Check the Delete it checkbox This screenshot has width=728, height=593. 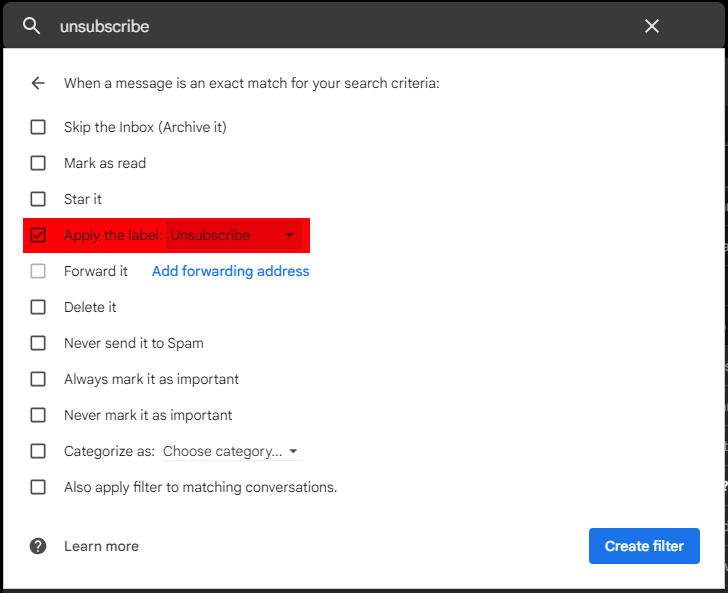pyautogui.click(x=38, y=307)
